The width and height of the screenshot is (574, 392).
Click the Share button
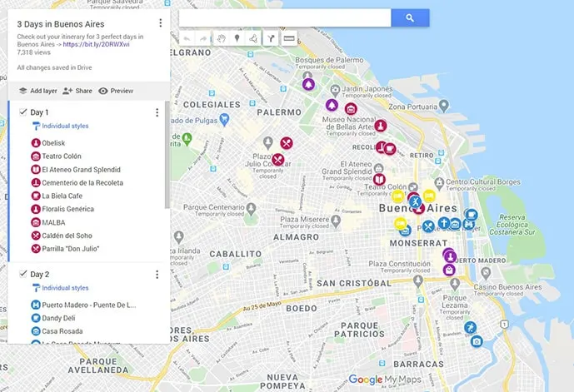(77, 91)
